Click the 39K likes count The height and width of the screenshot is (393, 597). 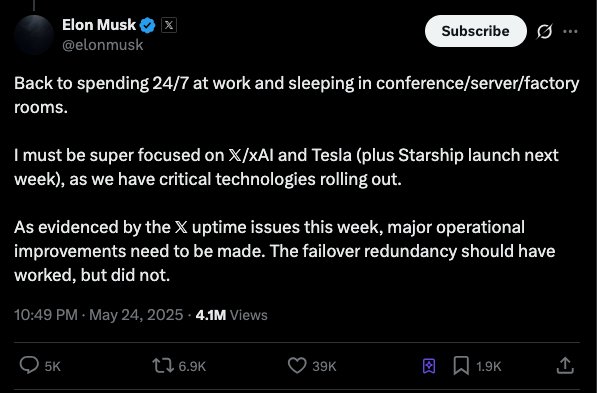(x=324, y=366)
